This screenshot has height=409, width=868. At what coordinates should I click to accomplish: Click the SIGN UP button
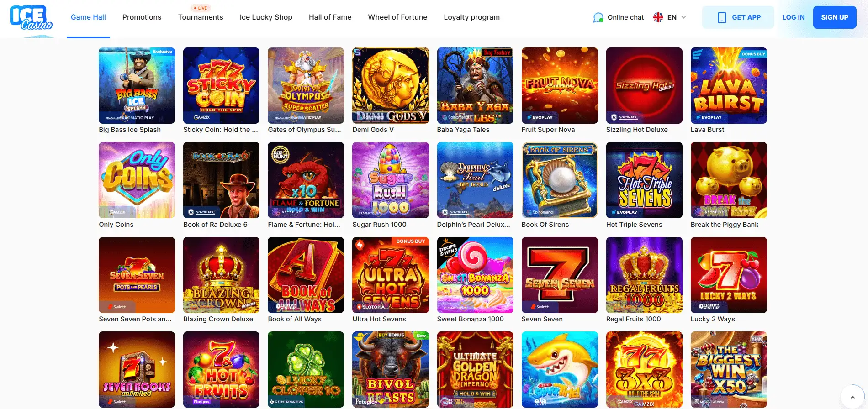[x=835, y=17]
